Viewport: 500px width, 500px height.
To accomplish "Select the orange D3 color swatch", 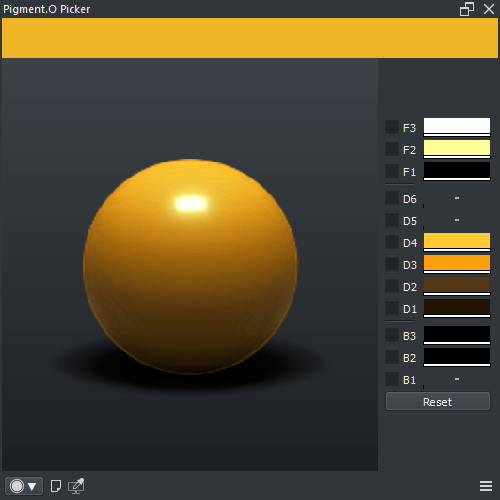I will pyautogui.click(x=457, y=264).
